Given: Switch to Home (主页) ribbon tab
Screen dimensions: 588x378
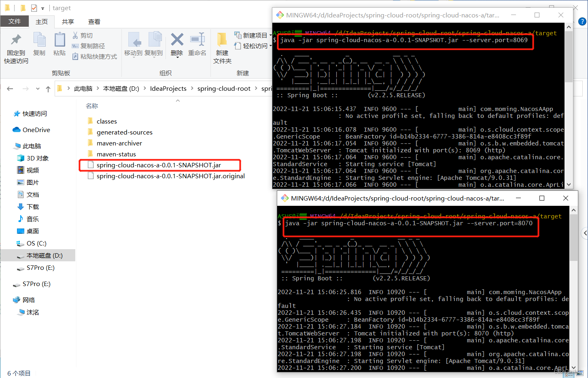Looking at the screenshot, I should coord(42,21).
